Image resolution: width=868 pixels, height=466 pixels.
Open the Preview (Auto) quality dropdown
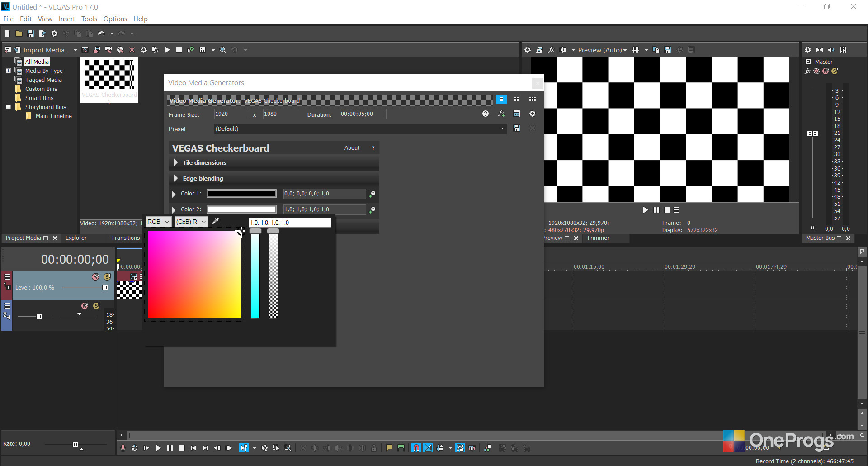tap(603, 50)
